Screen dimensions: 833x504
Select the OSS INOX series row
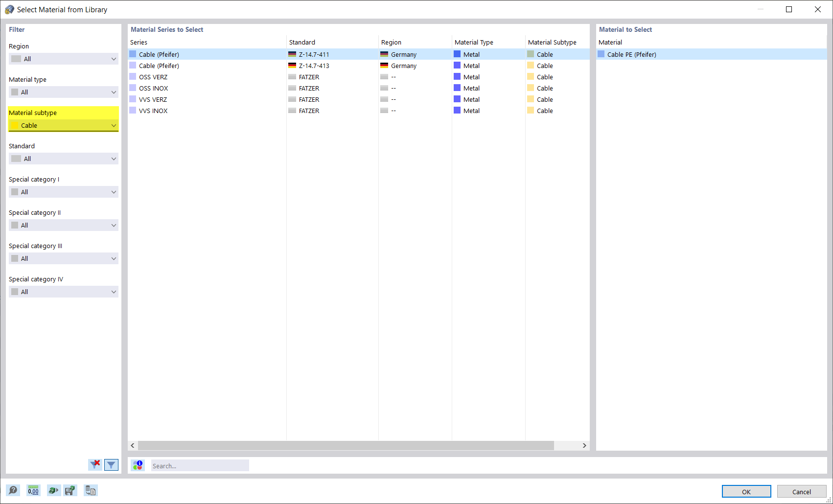click(x=359, y=88)
